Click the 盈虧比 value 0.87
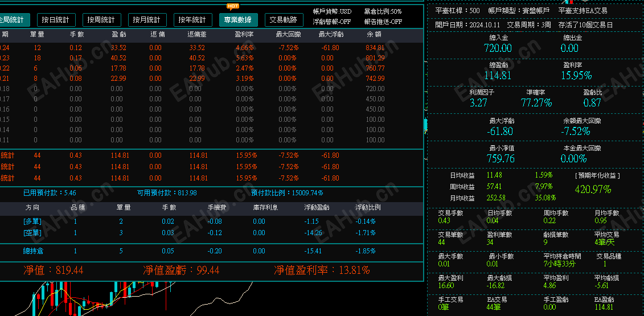The height and width of the screenshot is (316, 644). point(592,102)
